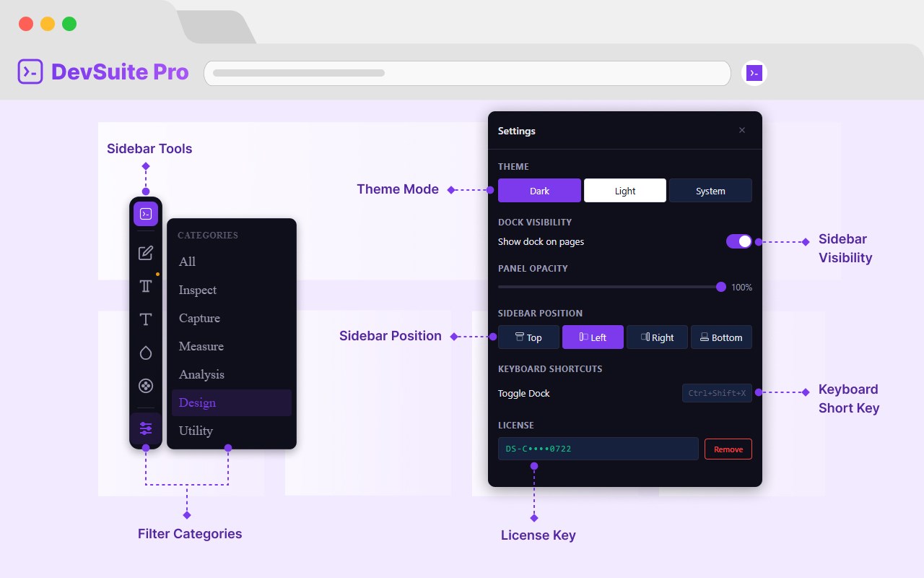Click the DevSuite extension icon beside address bar
Image resolution: width=924 pixels, height=578 pixels.
754,73
